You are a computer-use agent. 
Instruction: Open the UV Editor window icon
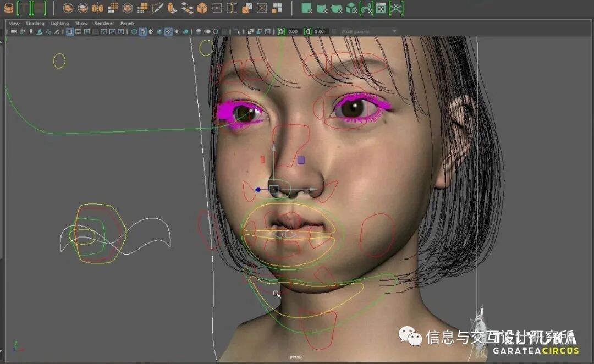(381, 8)
